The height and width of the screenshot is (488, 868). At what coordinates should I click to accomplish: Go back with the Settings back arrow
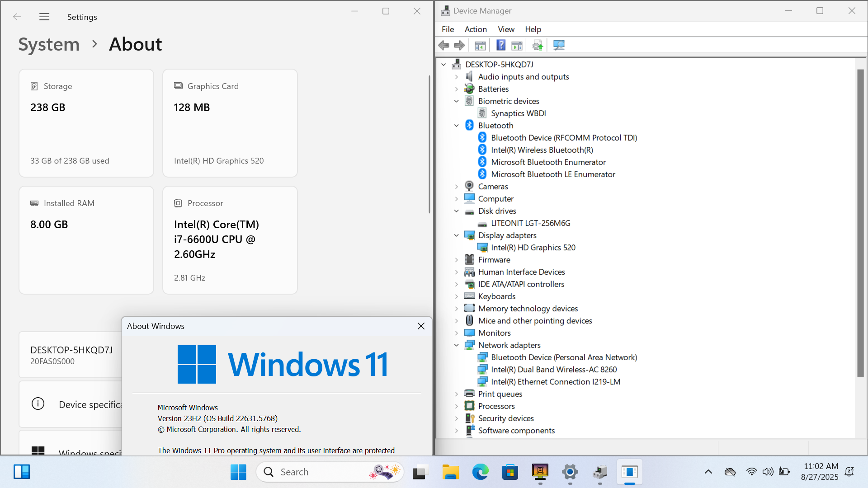[17, 17]
